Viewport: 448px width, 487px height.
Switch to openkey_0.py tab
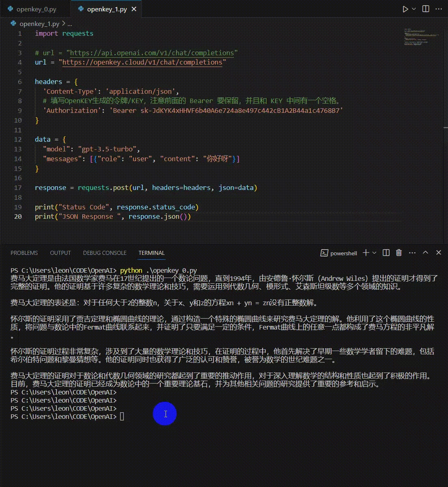pos(36,9)
